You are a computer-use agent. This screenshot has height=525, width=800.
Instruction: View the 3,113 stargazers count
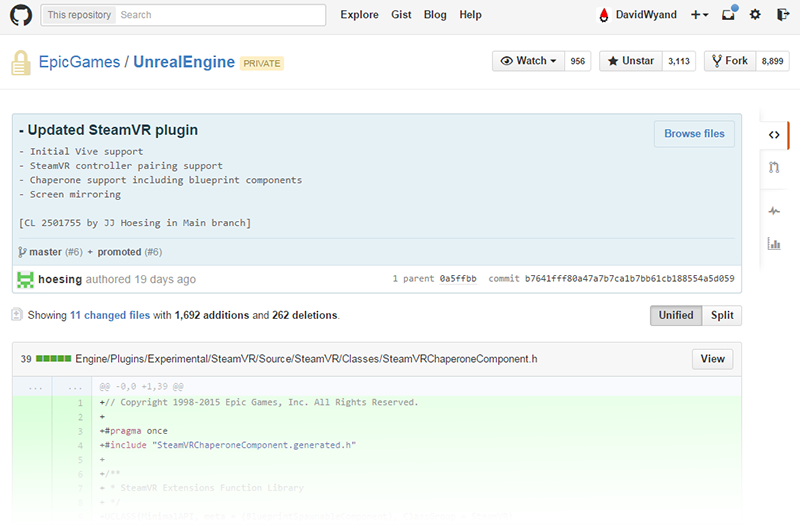pyautogui.click(x=679, y=61)
